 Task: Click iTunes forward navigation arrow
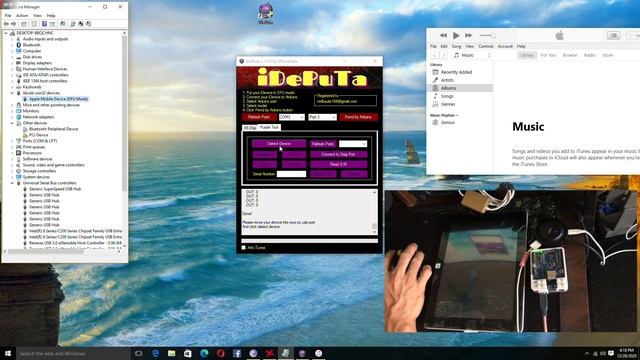click(443, 55)
